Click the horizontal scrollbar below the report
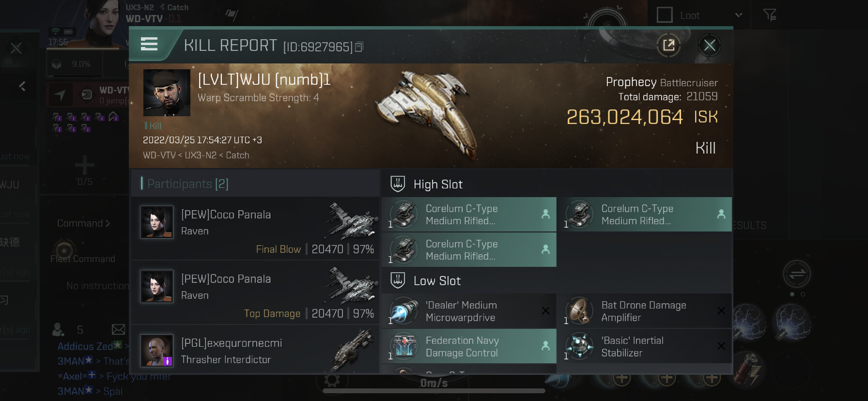The width and height of the screenshot is (868, 401). tap(434, 391)
